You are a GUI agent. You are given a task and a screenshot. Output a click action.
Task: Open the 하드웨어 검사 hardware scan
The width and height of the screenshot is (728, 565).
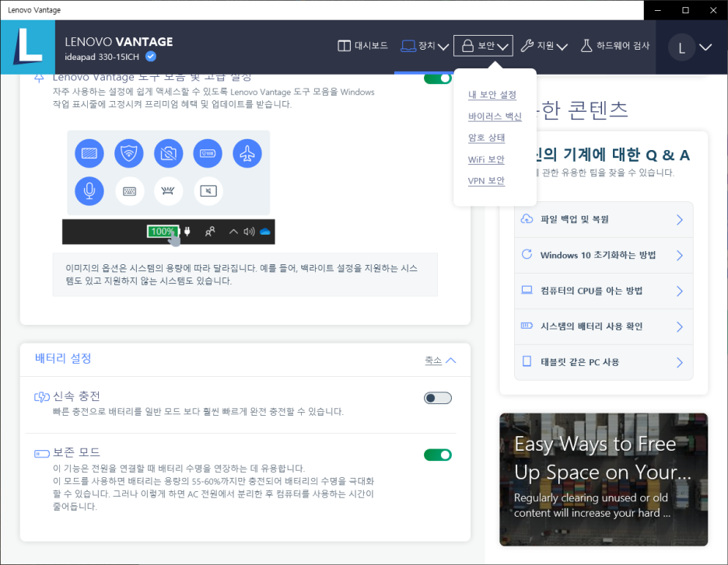pos(615,45)
